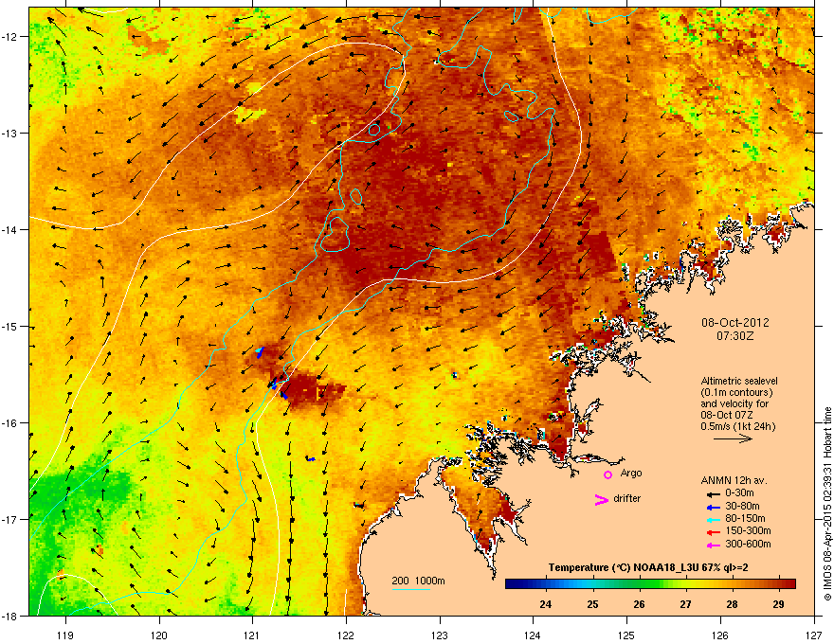Click the 'Altimetric sealevel' caption text

point(739,381)
